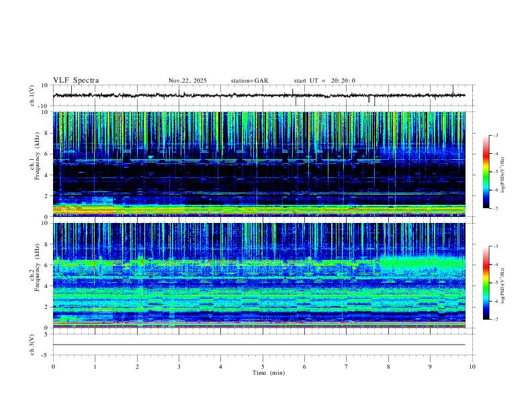Click the "-10" tick on ch.1(V) axis
This screenshot has height=411, width=532.
44,106
